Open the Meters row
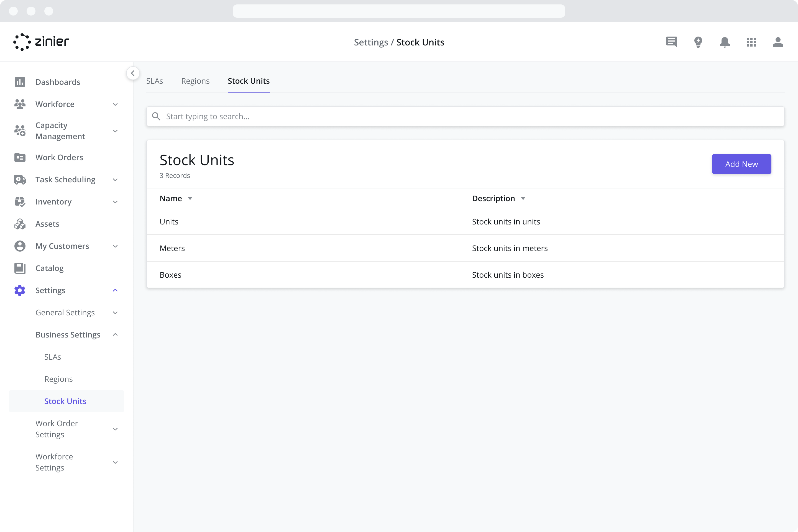798x532 pixels. tap(465, 248)
